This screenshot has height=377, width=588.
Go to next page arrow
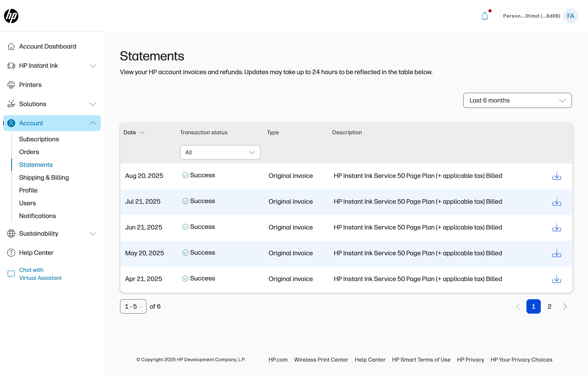tap(565, 306)
